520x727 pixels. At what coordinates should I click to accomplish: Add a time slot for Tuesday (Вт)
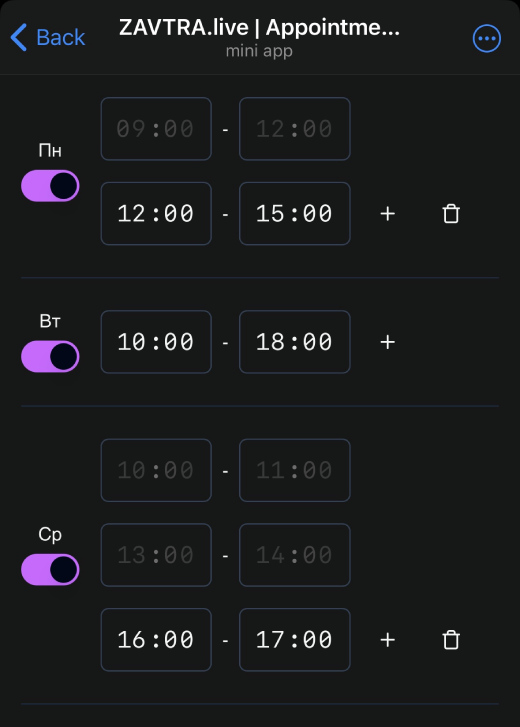pos(387,342)
